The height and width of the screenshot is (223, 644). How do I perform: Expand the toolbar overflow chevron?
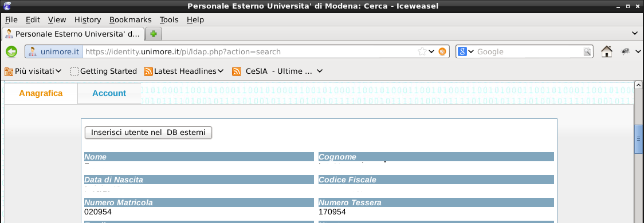point(638,51)
